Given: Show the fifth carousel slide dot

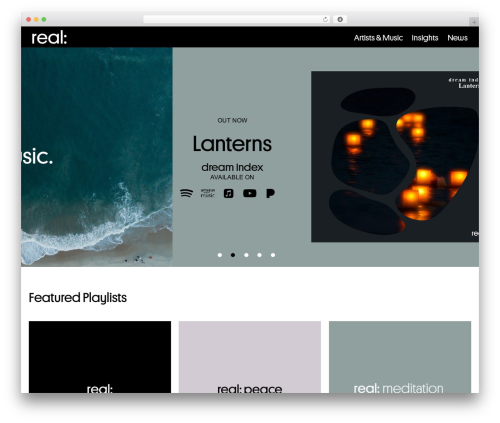Looking at the screenshot, I should pos(273,255).
